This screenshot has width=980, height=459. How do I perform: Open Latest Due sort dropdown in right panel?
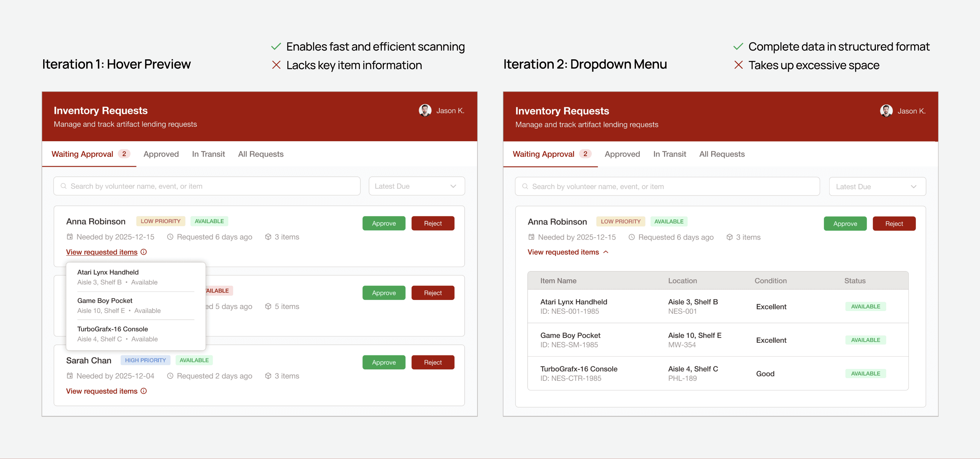click(x=877, y=186)
